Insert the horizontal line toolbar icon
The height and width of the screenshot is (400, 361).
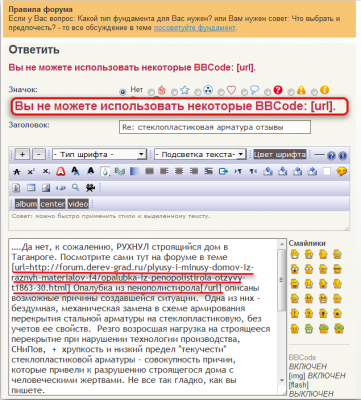click(x=319, y=155)
